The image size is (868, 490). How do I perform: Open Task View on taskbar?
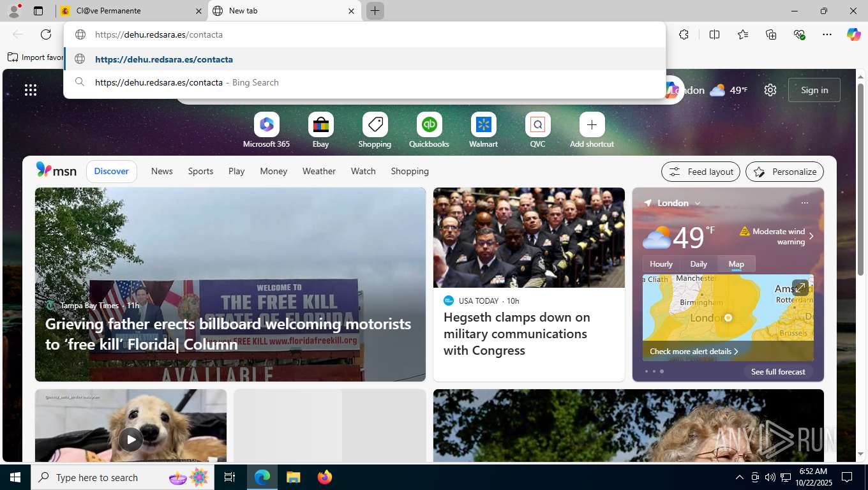[x=230, y=477]
